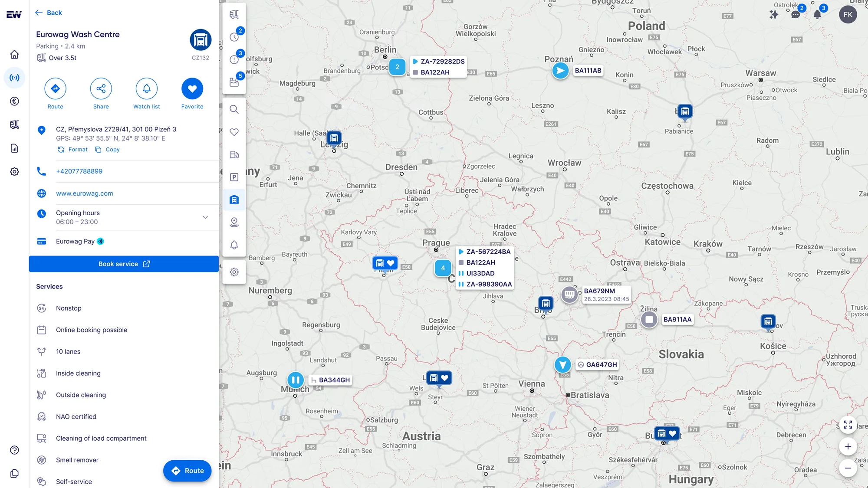
Task: Select vehicle label GA647GH
Action: pyautogui.click(x=597, y=365)
